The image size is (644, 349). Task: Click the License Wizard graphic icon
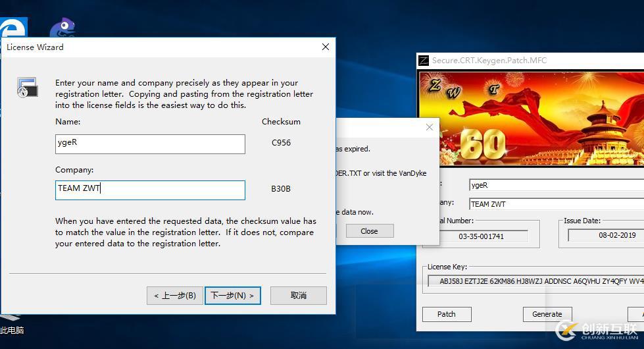pyautogui.click(x=28, y=88)
